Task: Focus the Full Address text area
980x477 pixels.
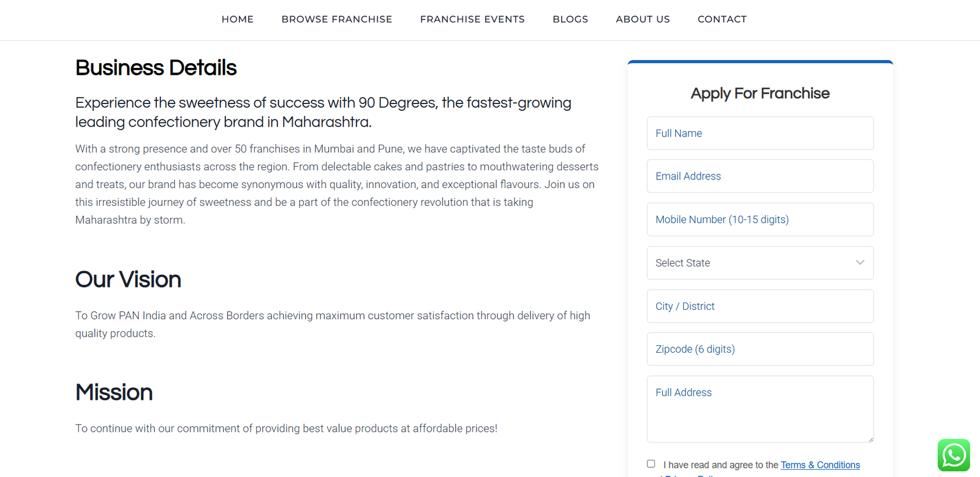Action: coord(759,409)
